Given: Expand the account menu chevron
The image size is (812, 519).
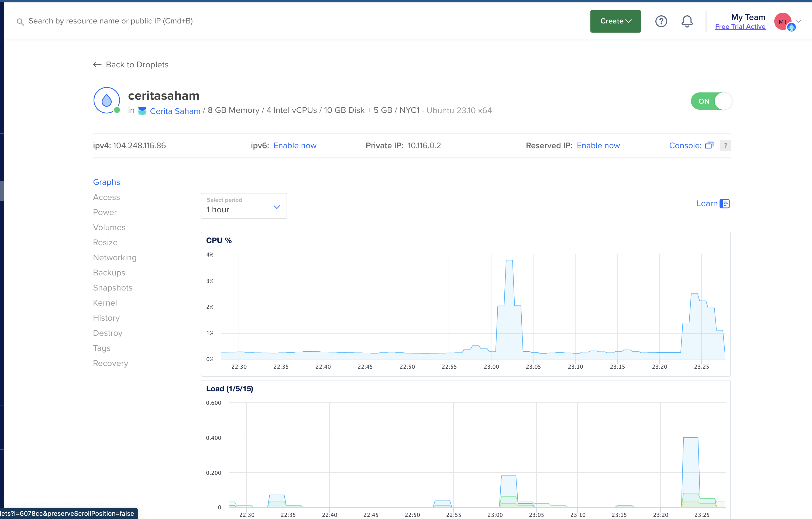Looking at the screenshot, I should click(799, 21).
